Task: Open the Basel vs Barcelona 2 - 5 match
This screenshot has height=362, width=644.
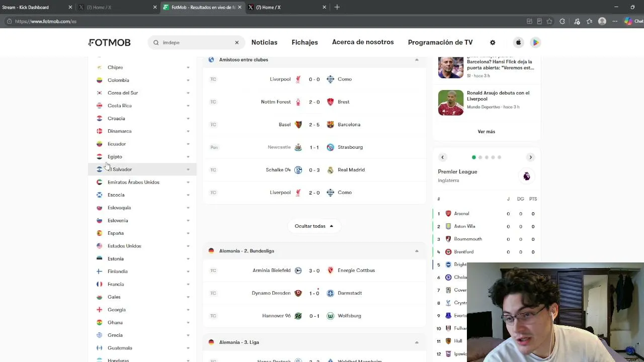Action: (314, 125)
